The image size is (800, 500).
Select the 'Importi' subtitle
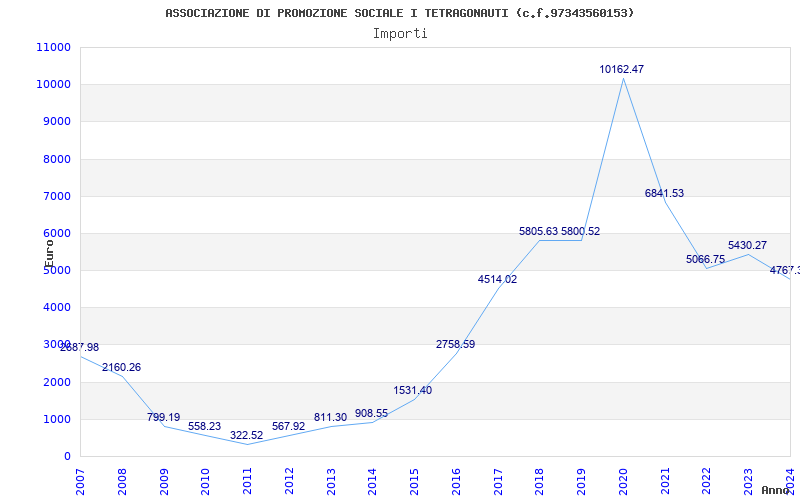tap(400, 34)
